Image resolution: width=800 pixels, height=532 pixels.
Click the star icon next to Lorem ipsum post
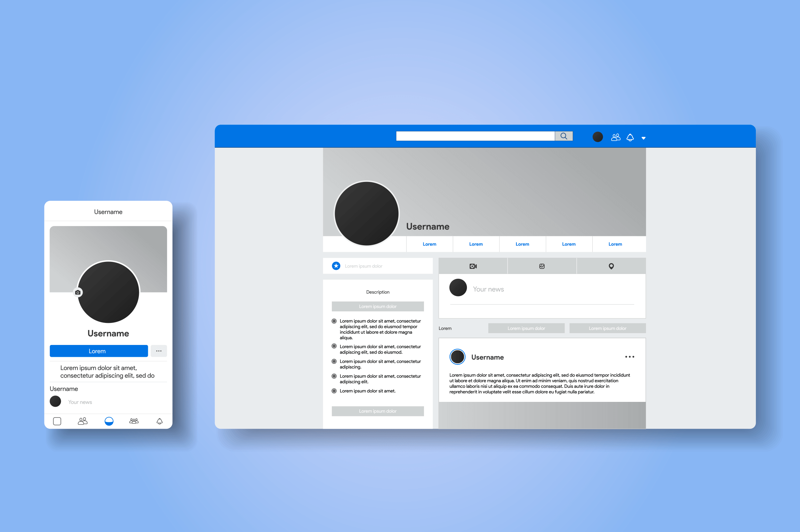coord(336,265)
